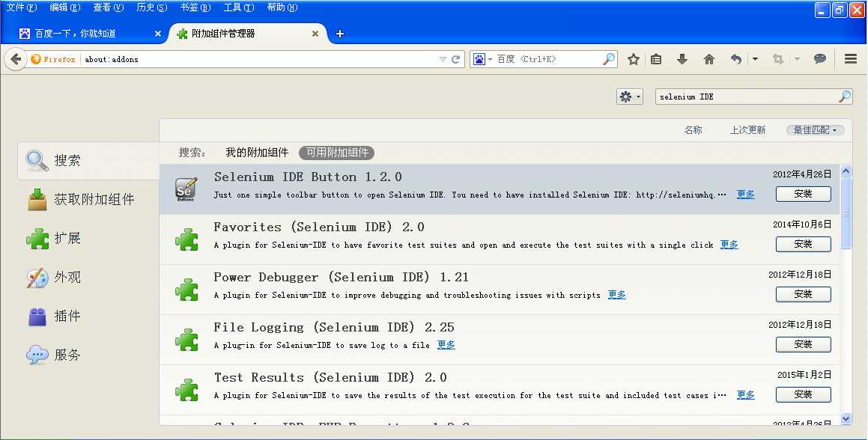Screen dimensions: 868x440
Task: Open the address bar history dropdown arrow
Action: pos(443,59)
